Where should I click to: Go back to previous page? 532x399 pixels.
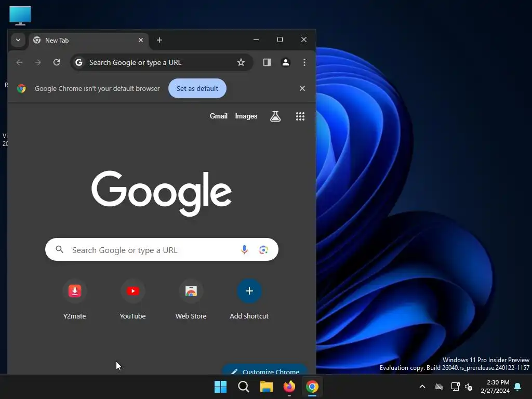pos(19,62)
